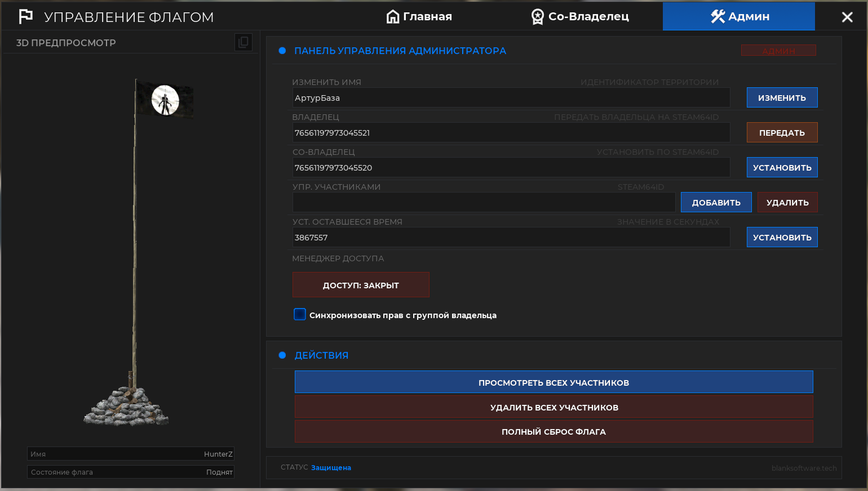Switch to the Главная tab
The width and height of the screenshot is (868, 491).
419,16
